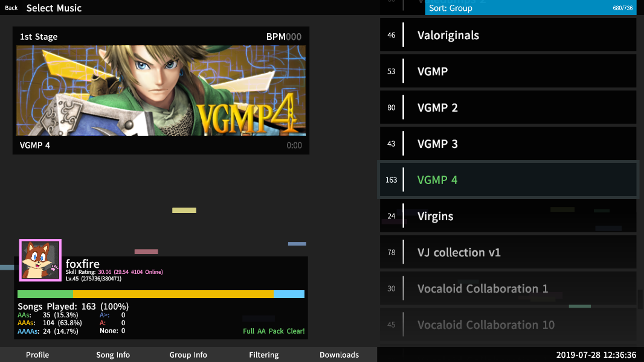The width and height of the screenshot is (644, 362).
Task: Click the 1st Stage label
Action: 39,36
